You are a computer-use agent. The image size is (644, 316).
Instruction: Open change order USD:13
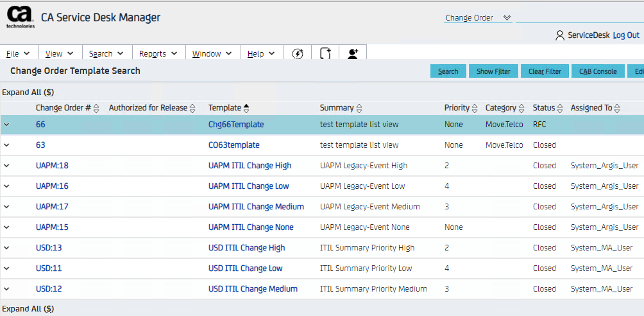[x=49, y=248]
